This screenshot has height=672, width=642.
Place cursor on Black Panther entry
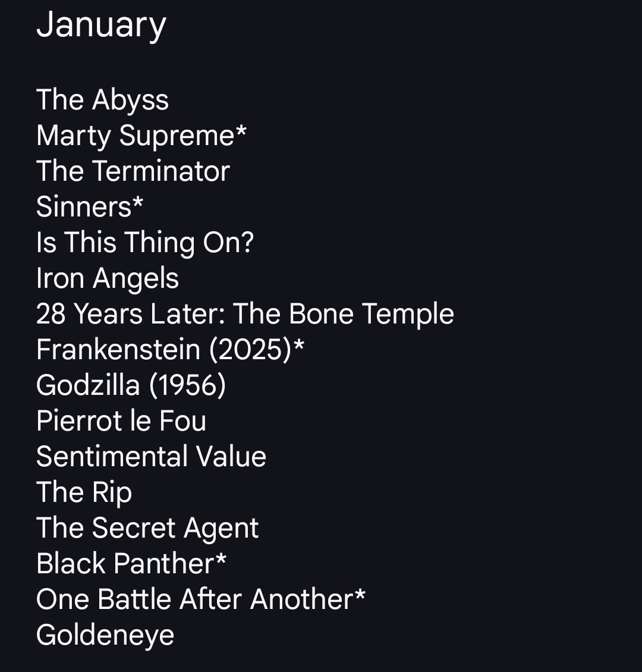(x=125, y=564)
